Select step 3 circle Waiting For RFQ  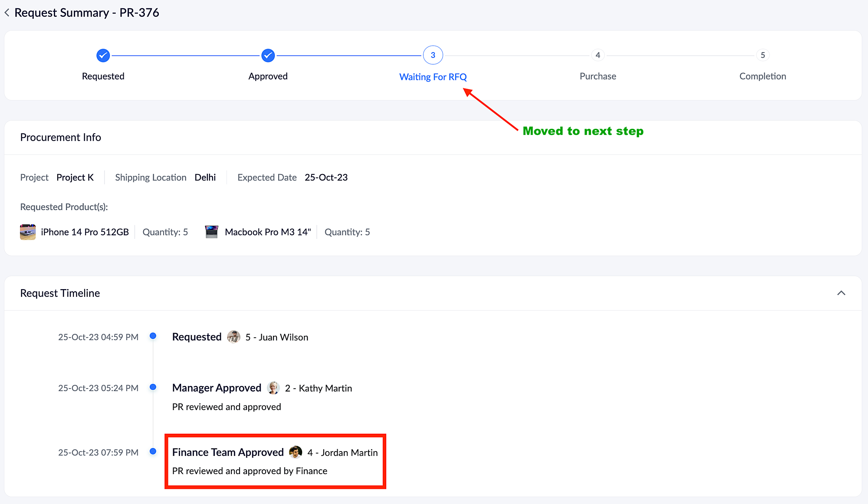(433, 55)
